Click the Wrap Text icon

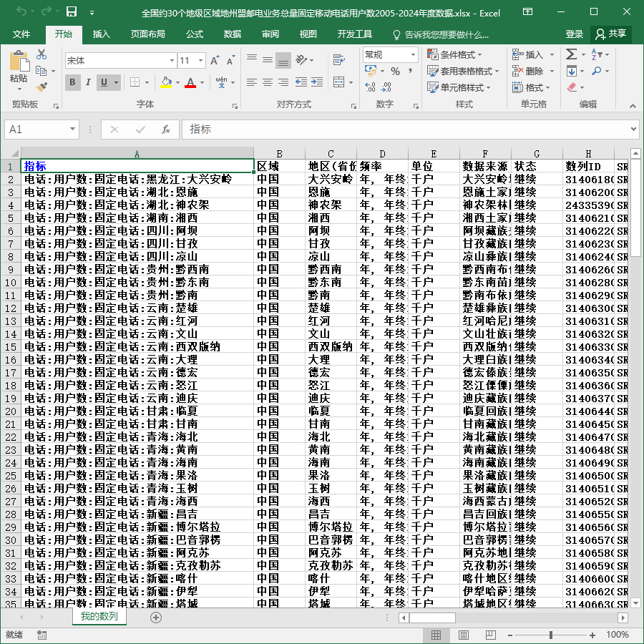click(x=338, y=60)
